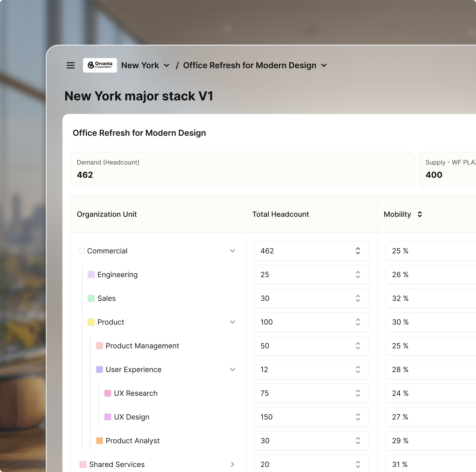
Task: Open the Office Refresh for Modern Design dropdown
Action: coord(255,65)
